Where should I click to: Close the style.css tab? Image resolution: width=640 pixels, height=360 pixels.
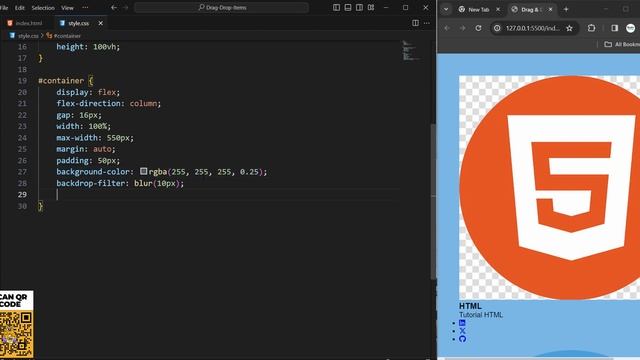click(100, 23)
